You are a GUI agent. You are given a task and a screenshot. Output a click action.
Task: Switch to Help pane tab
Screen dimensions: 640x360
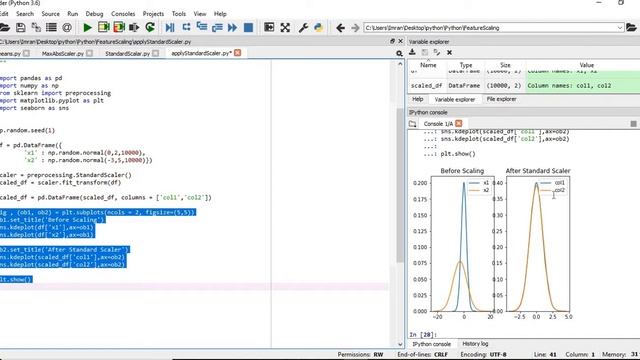[x=418, y=99]
